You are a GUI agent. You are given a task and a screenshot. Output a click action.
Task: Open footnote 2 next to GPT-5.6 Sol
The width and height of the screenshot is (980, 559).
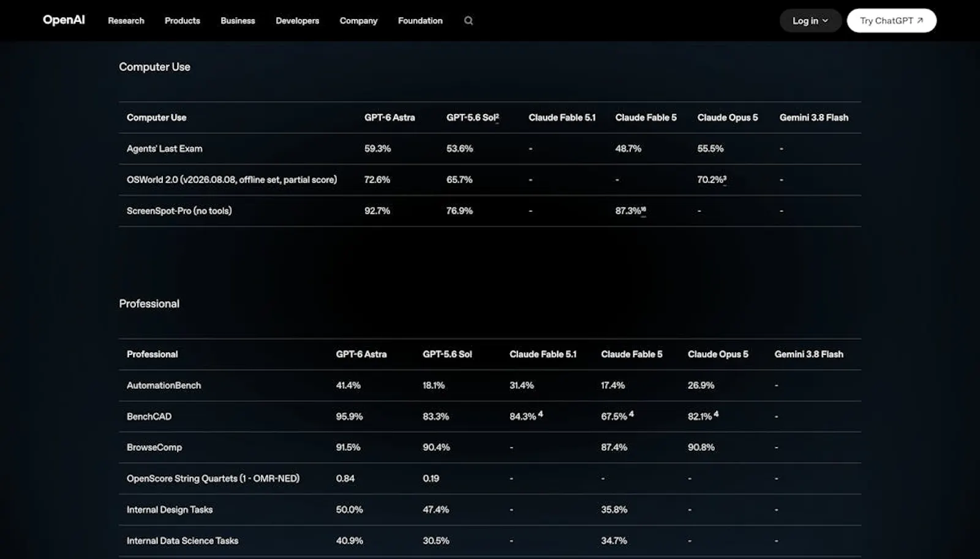click(x=497, y=116)
